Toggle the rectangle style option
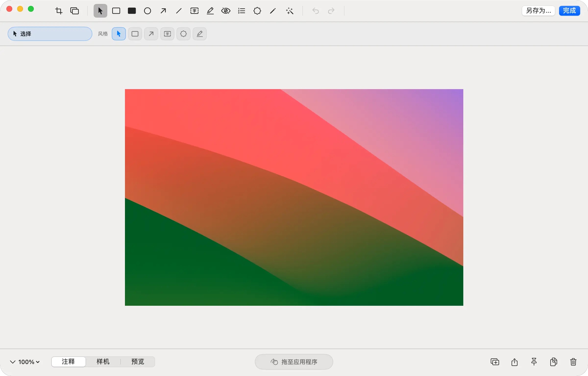The height and width of the screenshot is (376, 588). [x=135, y=34]
